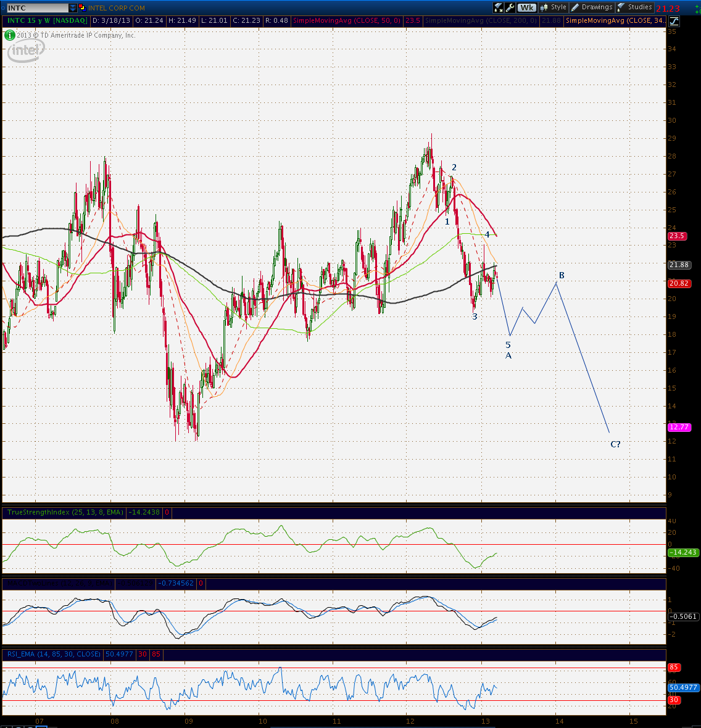The height and width of the screenshot is (728, 701).
Task: Click the blue 50.4977 RSI axis bubble
Action: click(x=683, y=687)
